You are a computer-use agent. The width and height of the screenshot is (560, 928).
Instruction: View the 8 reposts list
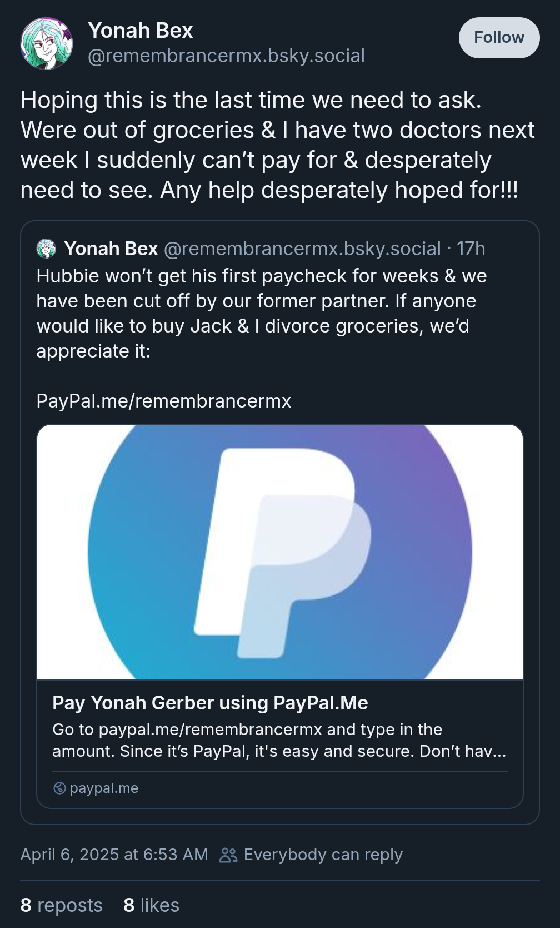click(x=62, y=905)
